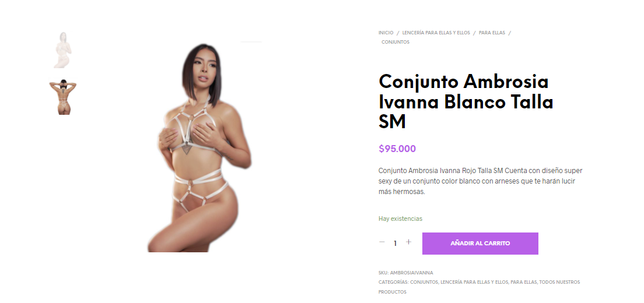The height and width of the screenshot is (303, 644).
Task: Open Conjuntos in the Categorías list
Action: [x=424, y=282]
